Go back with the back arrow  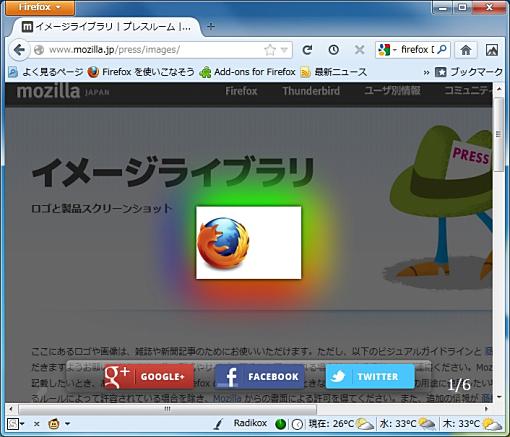tap(19, 50)
